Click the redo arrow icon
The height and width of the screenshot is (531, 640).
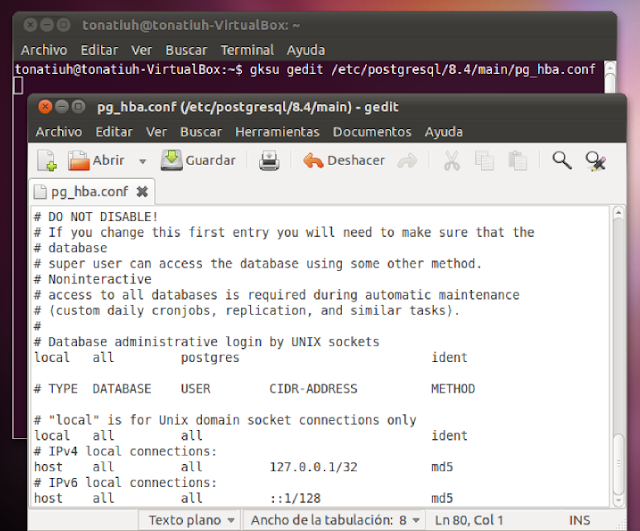pos(407,161)
